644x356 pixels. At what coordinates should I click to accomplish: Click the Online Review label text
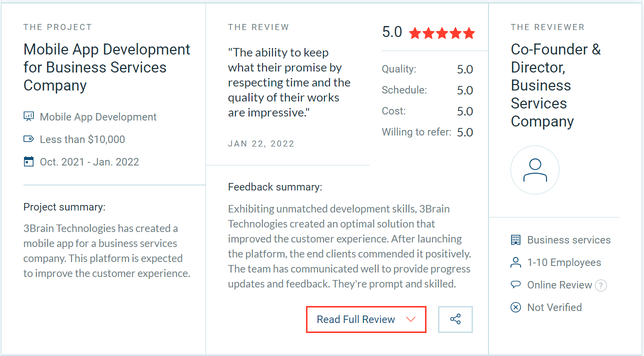pos(559,285)
